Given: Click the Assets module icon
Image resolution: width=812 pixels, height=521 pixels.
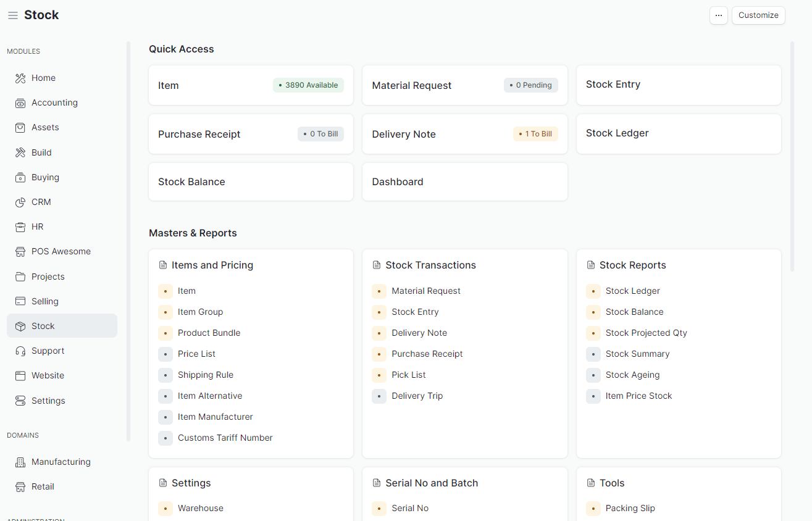Looking at the screenshot, I should (x=20, y=128).
